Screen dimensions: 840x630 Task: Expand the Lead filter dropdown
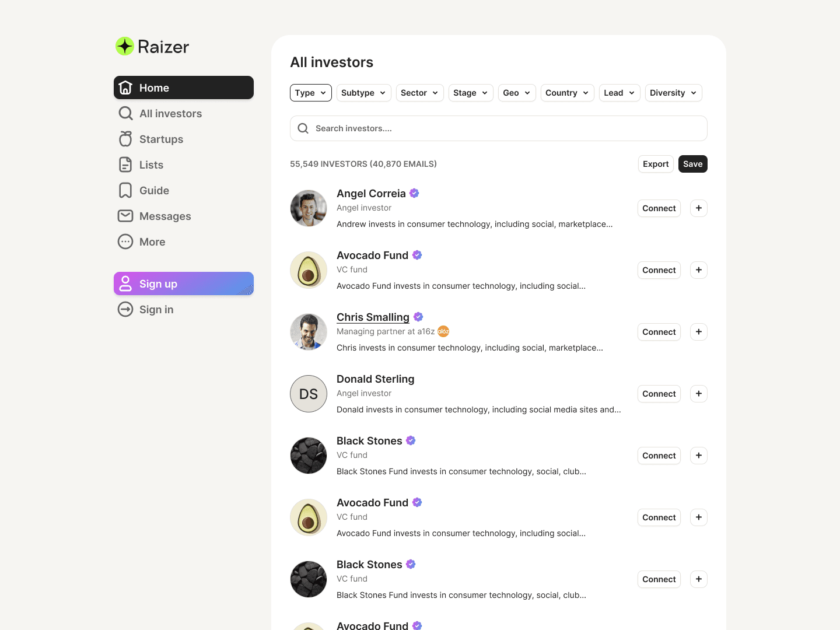point(620,93)
